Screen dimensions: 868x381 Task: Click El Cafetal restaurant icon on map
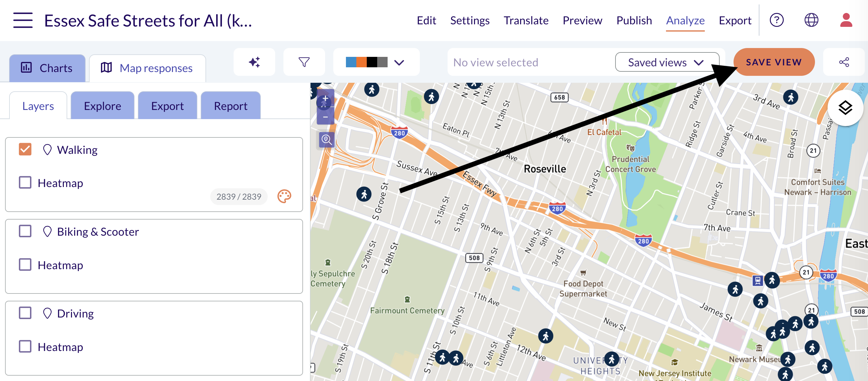click(604, 121)
